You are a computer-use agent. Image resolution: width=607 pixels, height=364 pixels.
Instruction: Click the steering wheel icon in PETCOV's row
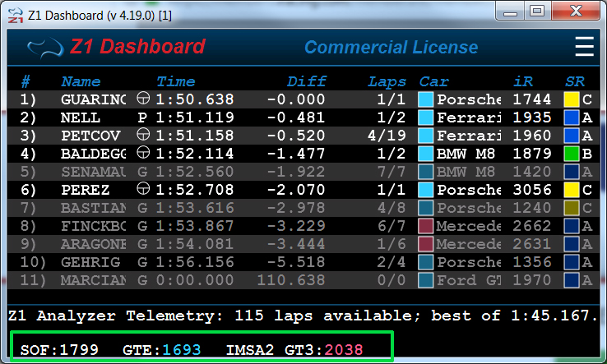point(143,134)
